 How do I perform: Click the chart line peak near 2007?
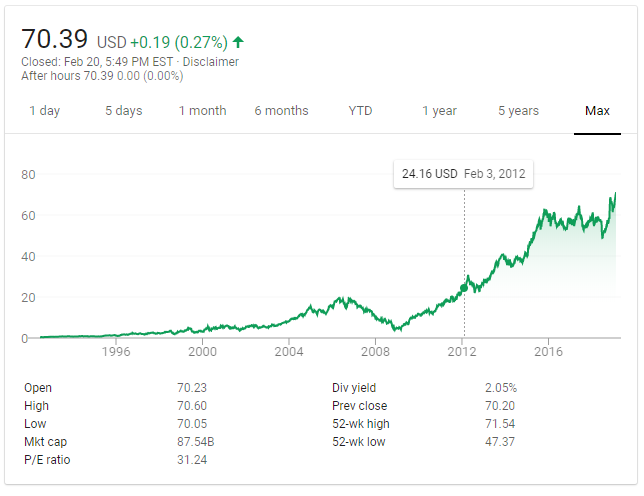[344, 297]
